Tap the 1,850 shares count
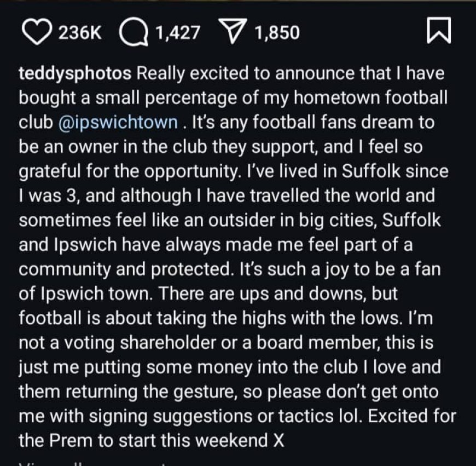This screenshot has height=466, width=476. (277, 32)
